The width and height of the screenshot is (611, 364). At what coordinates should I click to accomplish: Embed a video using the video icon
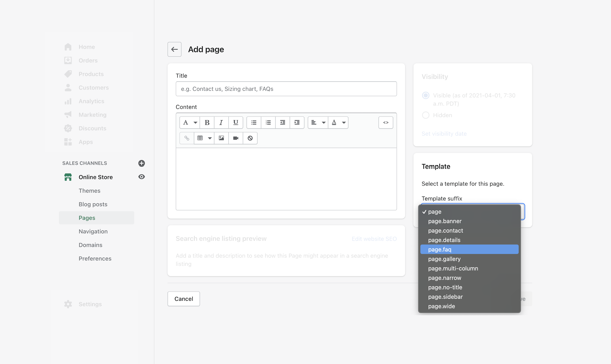coord(235,138)
